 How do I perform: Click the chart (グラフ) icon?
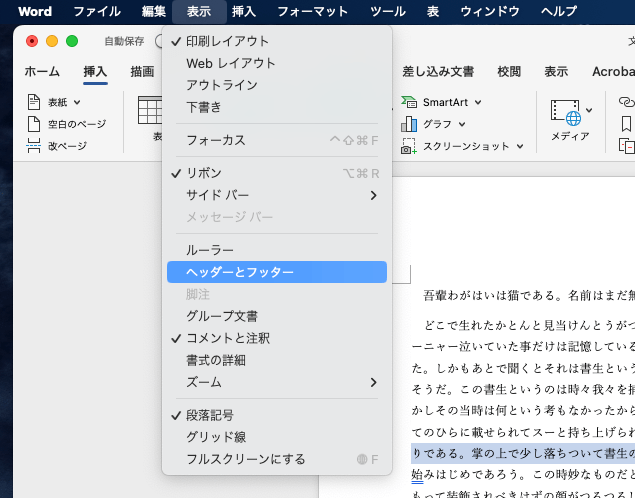(x=409, y=124)
